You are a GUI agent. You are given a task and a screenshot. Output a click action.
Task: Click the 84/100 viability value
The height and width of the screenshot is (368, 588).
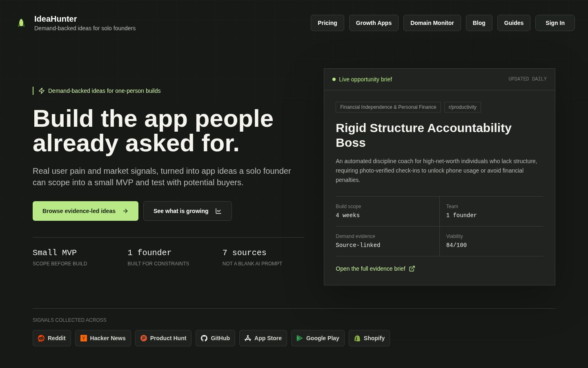[457, 245]
